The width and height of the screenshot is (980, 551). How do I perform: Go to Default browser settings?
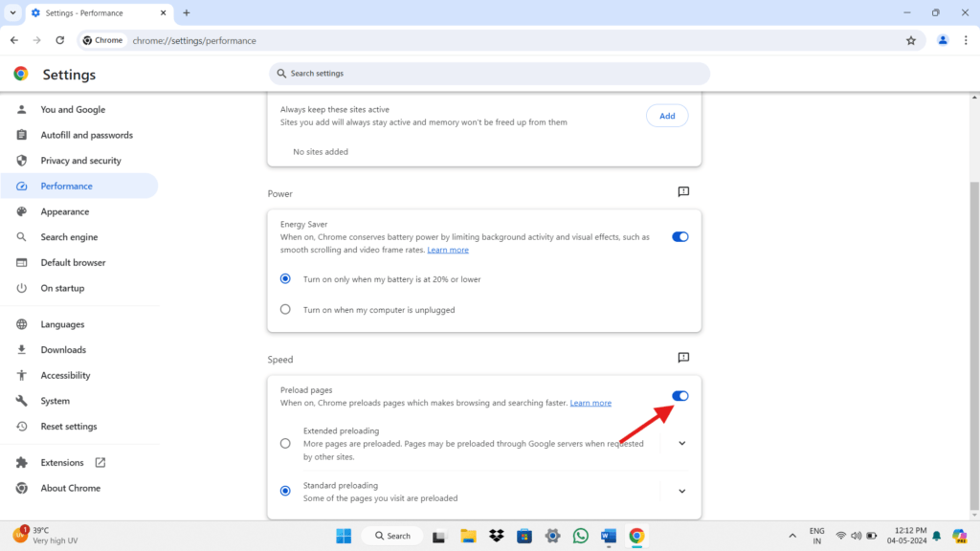pos(79,263)
